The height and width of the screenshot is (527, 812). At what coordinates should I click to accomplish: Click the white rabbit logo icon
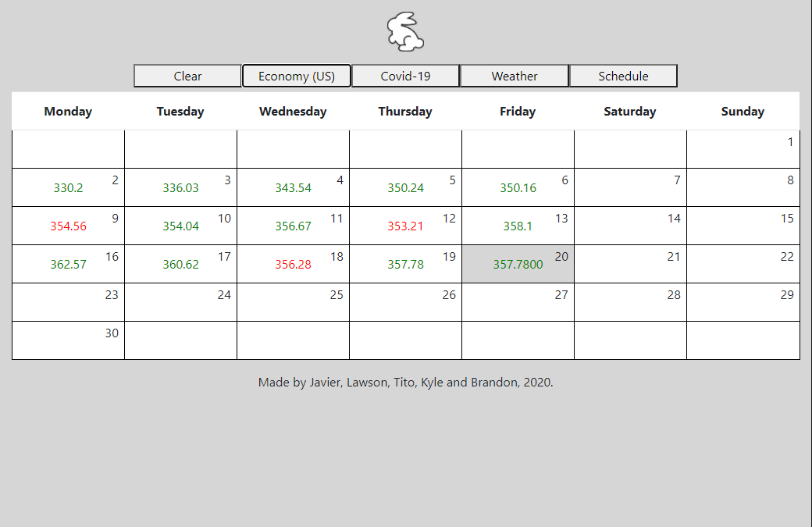click(405, 32)
